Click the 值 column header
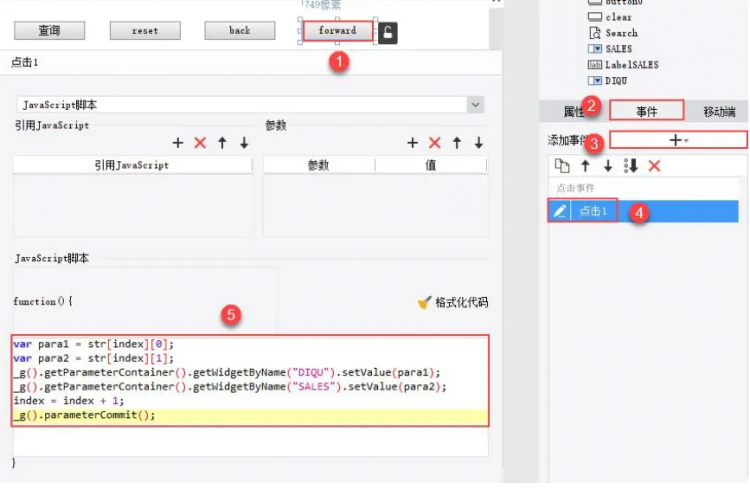Screen dimensions: 750x496 click(x=430, y=165)
